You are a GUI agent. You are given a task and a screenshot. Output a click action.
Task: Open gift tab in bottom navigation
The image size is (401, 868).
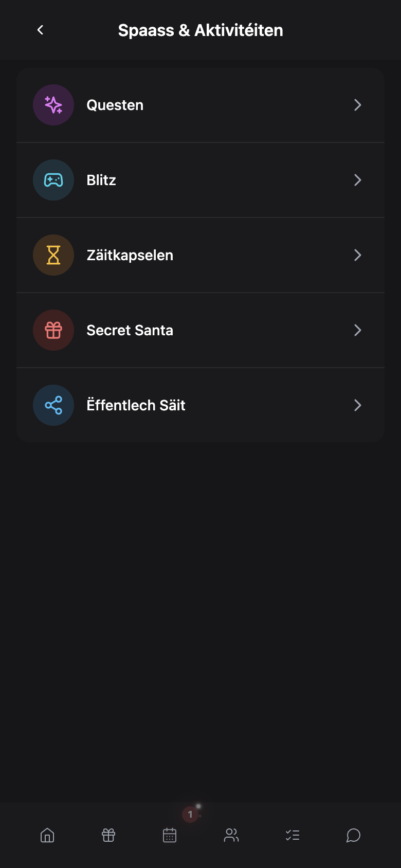pyautogui.click(x=108, y=835)
